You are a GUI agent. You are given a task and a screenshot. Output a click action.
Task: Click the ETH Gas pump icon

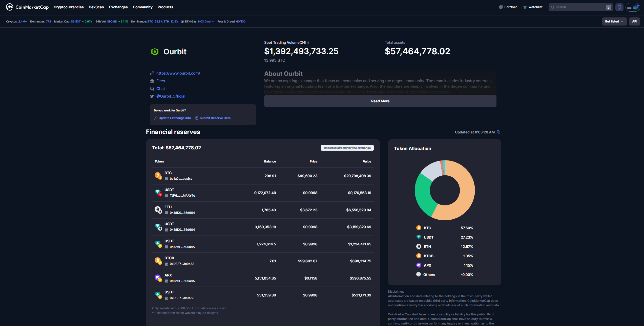pos(183,21)
